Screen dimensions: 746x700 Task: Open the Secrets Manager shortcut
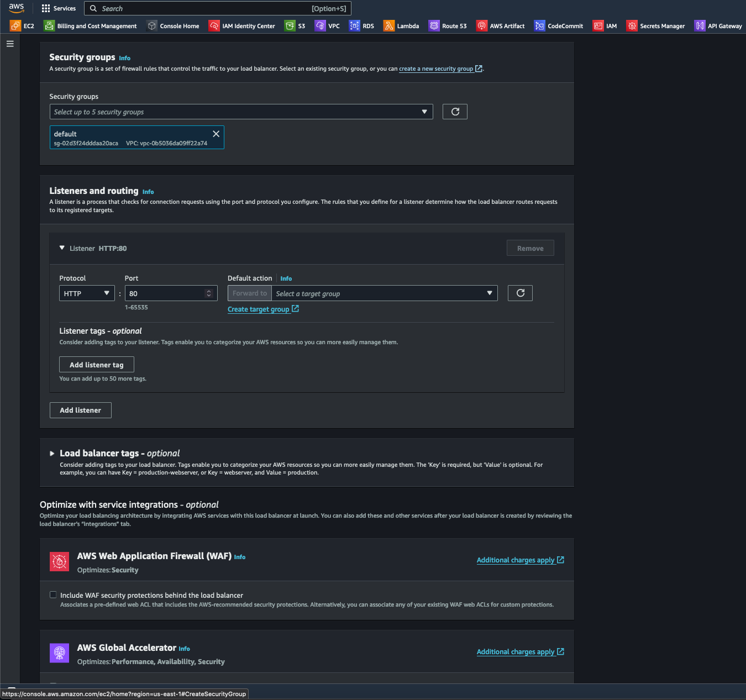click(655, 26)
